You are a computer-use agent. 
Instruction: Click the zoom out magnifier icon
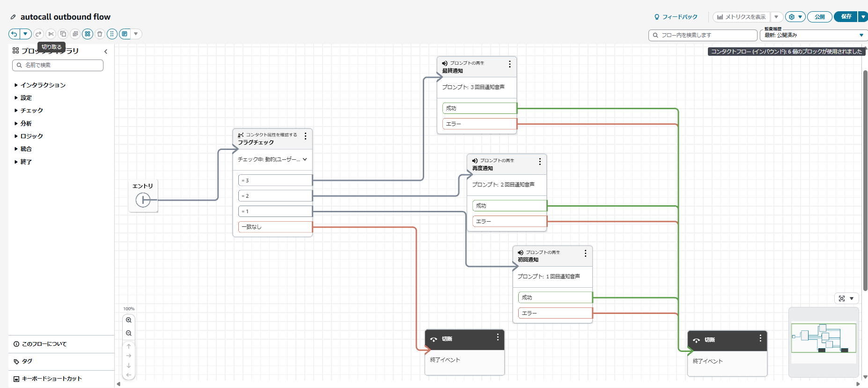(x=129, y=333)
